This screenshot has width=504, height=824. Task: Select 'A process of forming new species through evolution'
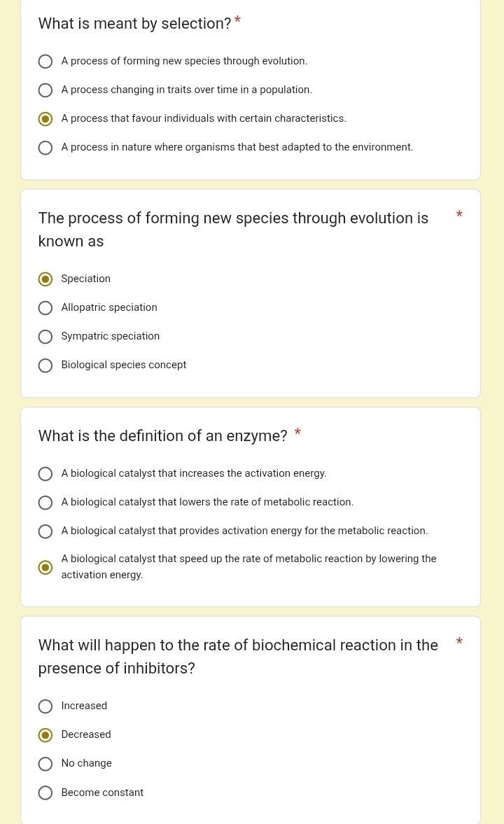click(x=45, y=62)
